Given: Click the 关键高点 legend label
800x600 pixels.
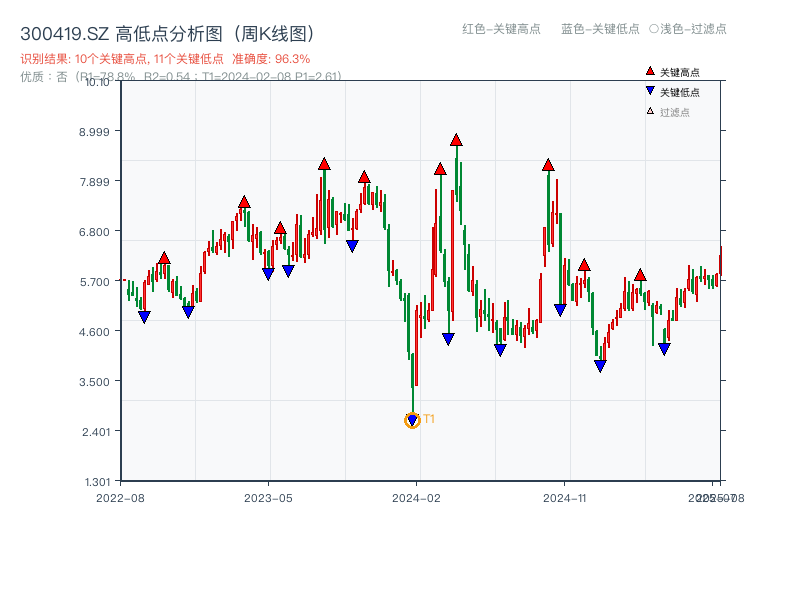Looking at the screenshot, I should tap(680, 72).
